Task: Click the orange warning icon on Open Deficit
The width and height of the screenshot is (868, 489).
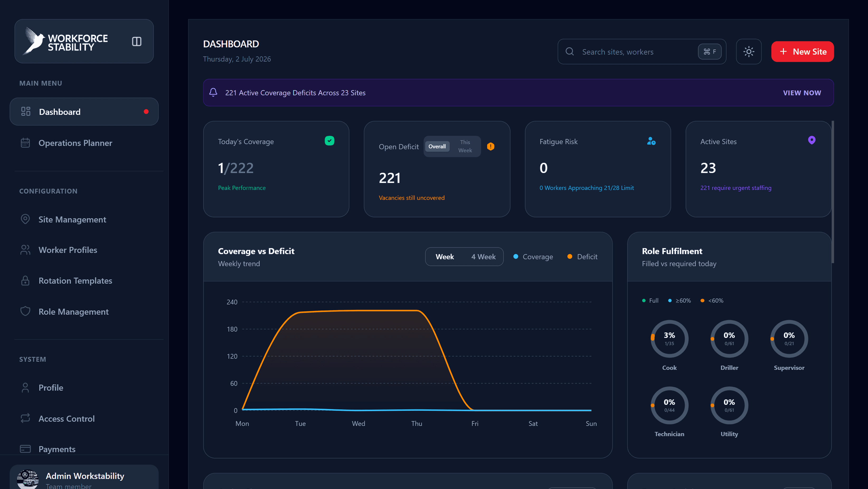Action: click(x=490, y=146)
